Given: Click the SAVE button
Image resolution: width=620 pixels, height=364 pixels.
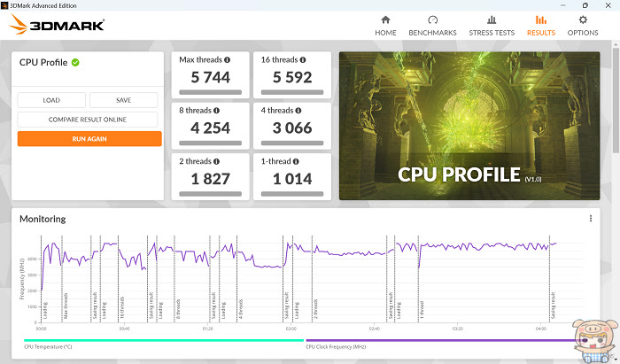Looking at the screenshot, I should 124,100.
